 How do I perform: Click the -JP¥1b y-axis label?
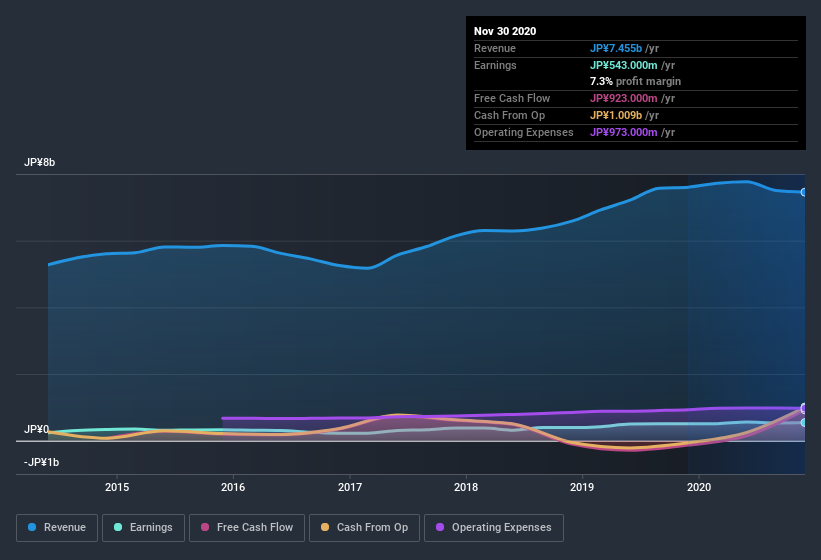(x=41, y=462)
